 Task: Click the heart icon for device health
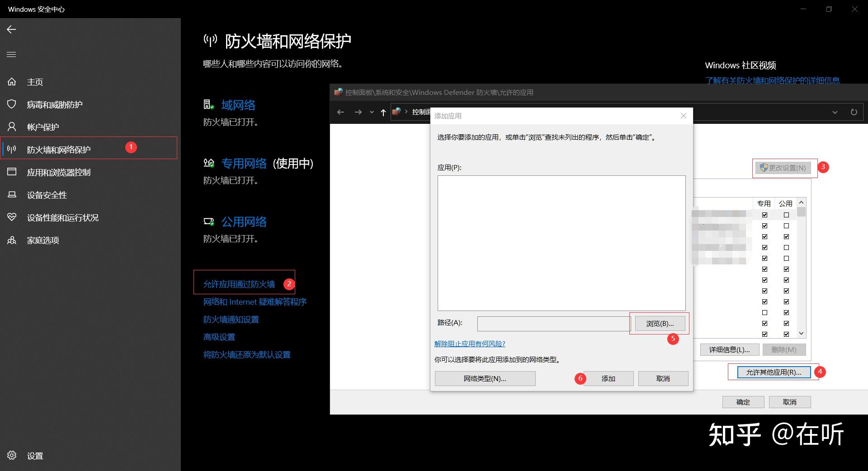(12, 217)
